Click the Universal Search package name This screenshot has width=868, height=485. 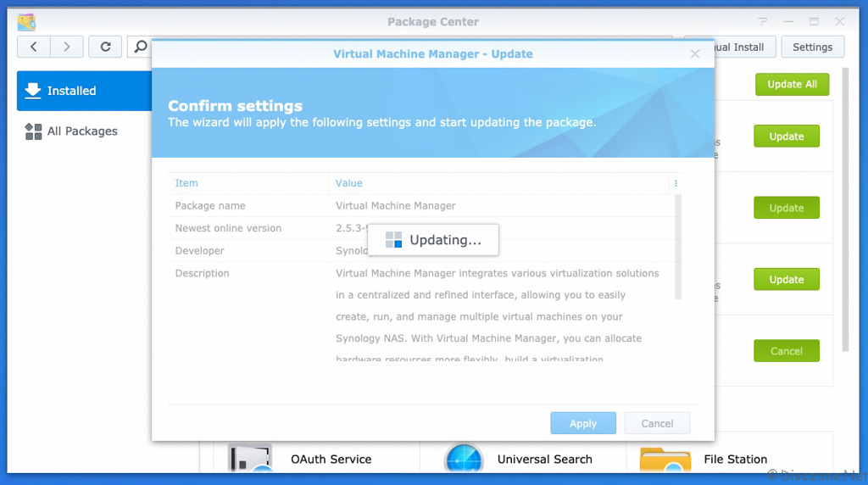tap(545, 459)
